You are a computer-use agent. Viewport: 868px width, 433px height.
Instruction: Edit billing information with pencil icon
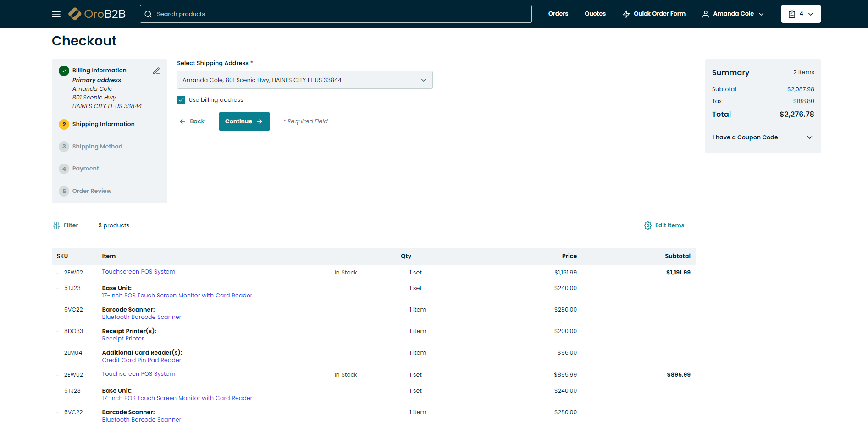click(x=156, y=71)
